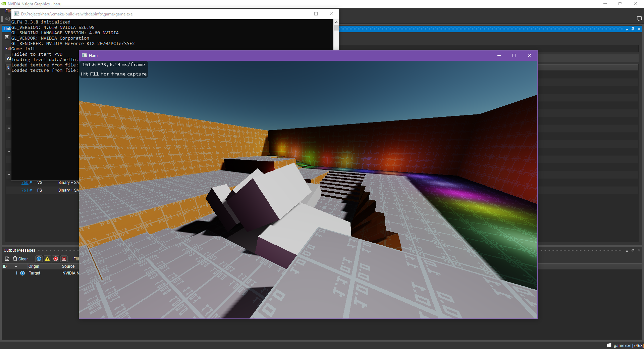Collapse the last shader tree group
The width and height of the screenshot is (644, 349).
(9, 174)
